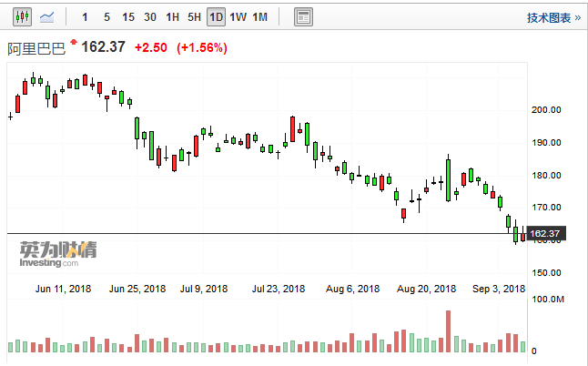Image resolution: width=588 pixels, height=366 pixels.
Task: Choose the 1H timeframe
Action: pyautogui.click(x=173, y=17)
